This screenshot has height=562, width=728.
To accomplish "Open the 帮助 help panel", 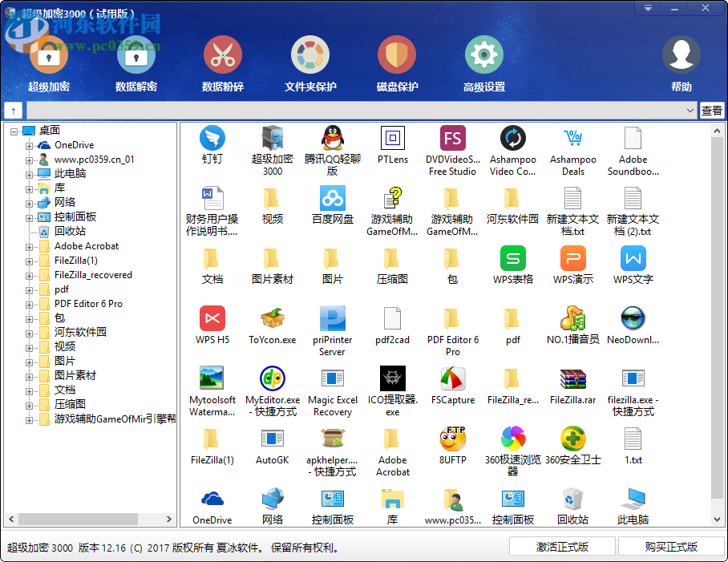I will 681,63.
